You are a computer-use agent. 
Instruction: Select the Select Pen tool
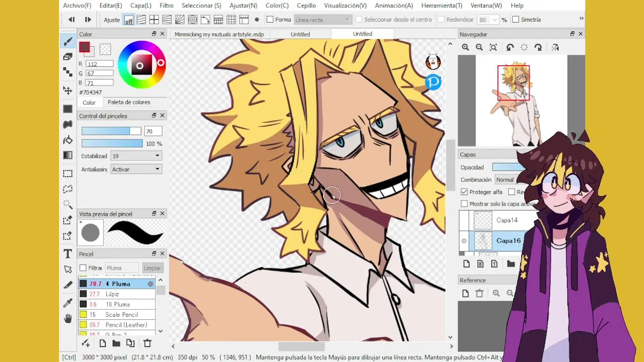click(x=68, y=220)
